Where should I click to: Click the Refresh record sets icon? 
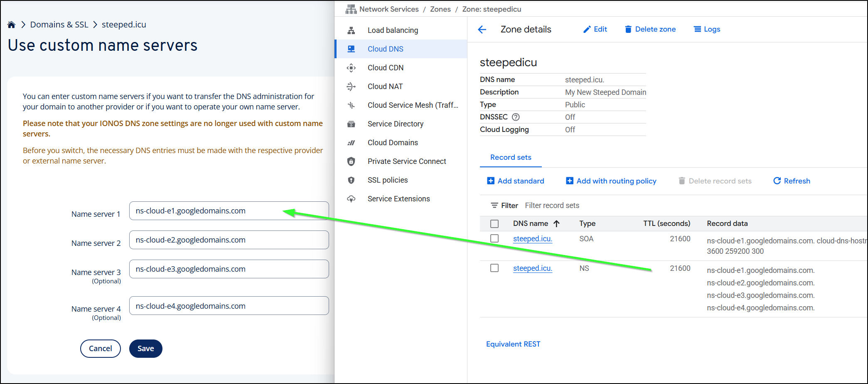(777, 181)
